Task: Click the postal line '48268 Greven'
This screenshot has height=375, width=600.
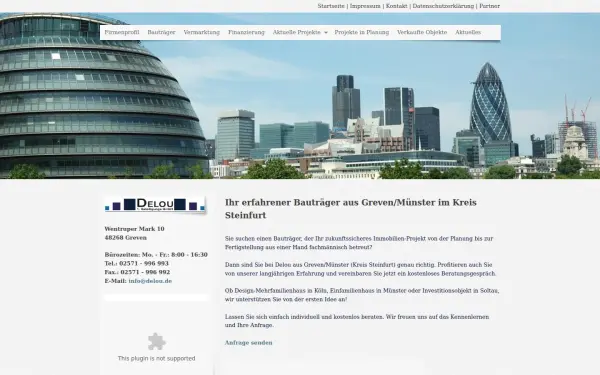Action: point(126,238)
